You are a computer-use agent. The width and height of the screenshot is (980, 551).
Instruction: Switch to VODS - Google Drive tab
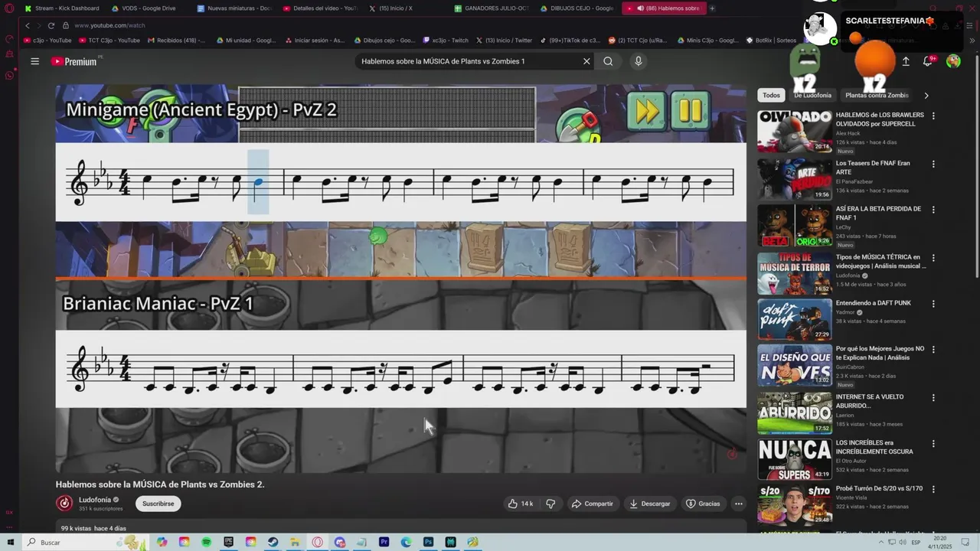coord(145,8)
